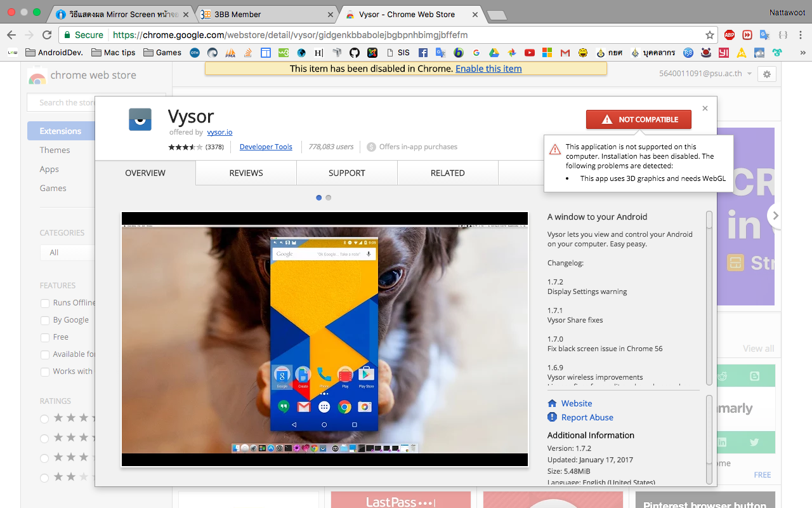Bookmark this page with the star icon
This screenshot has height=508, width=812.
point(710,35)
